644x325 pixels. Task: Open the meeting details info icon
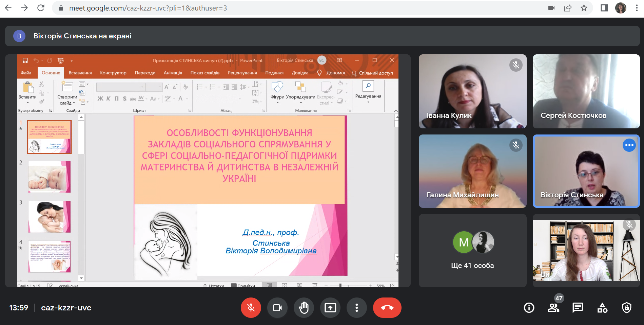[529, 308]
